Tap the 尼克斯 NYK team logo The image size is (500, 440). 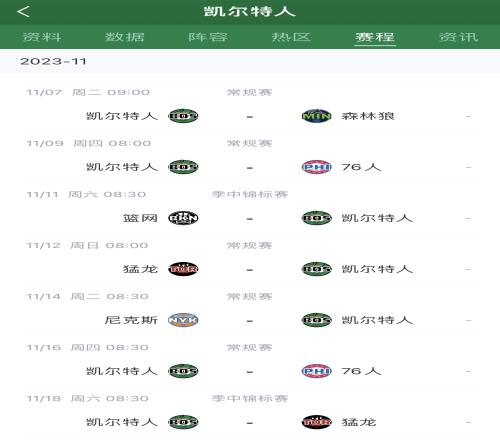(x=183, y=320)
